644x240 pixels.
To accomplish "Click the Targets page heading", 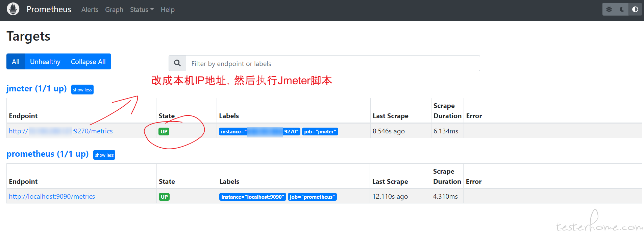I will pos(28,36).
